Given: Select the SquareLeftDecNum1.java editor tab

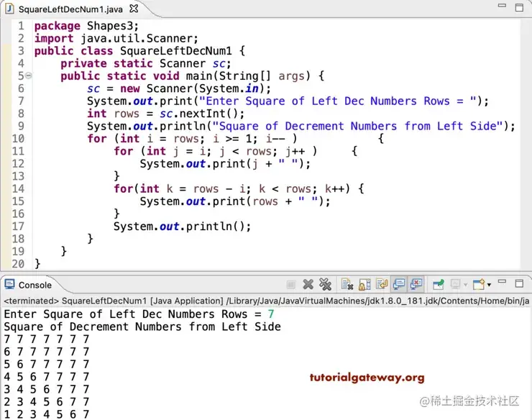Looking at the screenshot, I should coord(70,9).
